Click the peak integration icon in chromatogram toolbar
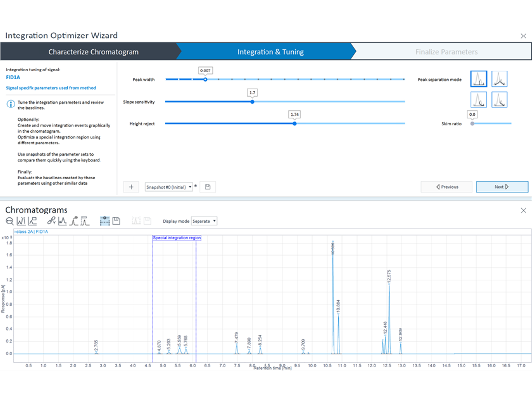This screenshot has height=393, width=532. click(x=64, y=221)
